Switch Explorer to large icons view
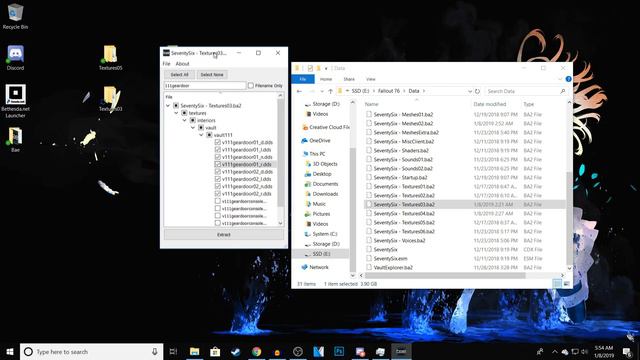This screenshot has height=360, width=640. (x=566, y=283)
